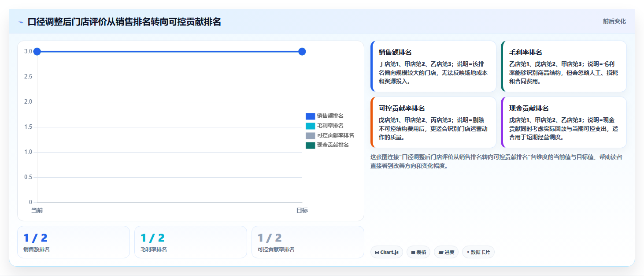
Task: Toggle the 可控贡献率排名 legend entry
Action: tap(330, 135)
